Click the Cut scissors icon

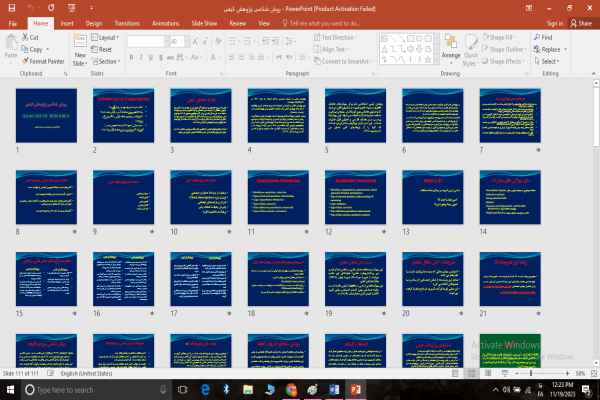[24, 37]
